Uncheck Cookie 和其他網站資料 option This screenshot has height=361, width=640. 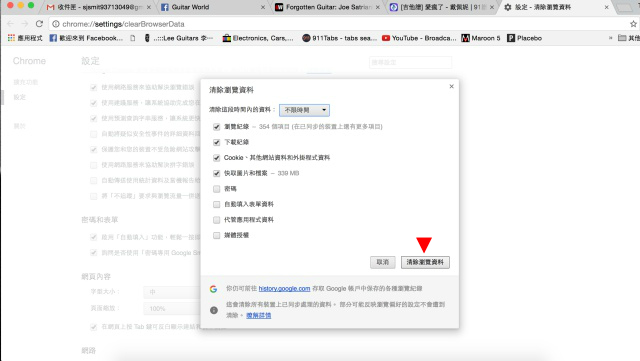(216, 158)
